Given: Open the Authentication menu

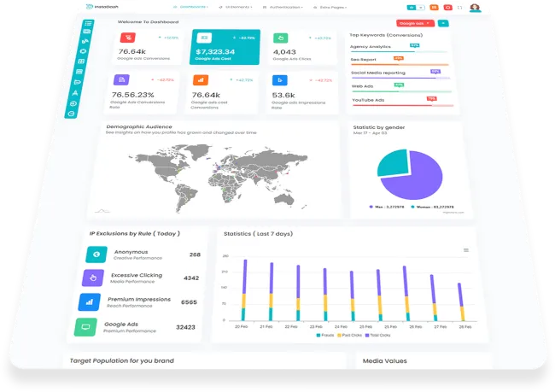Looking at the screenshot, I should tap(283, 7).
